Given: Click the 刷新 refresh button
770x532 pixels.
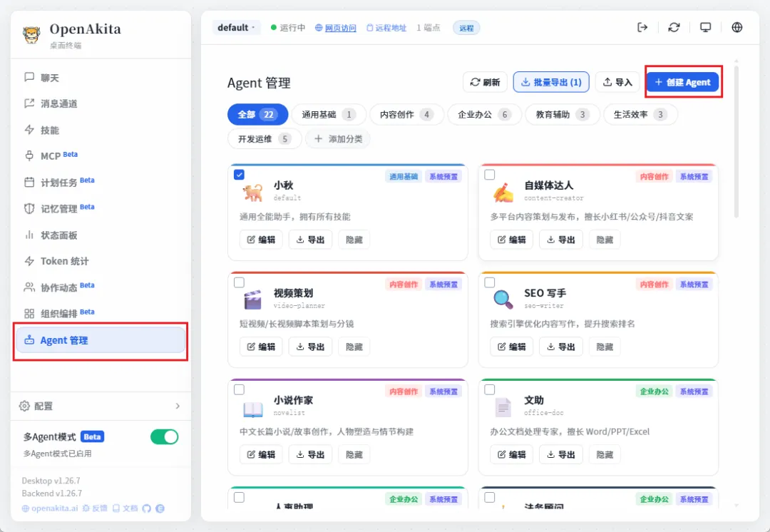Looking at the screenshot, I should point(486,82).
